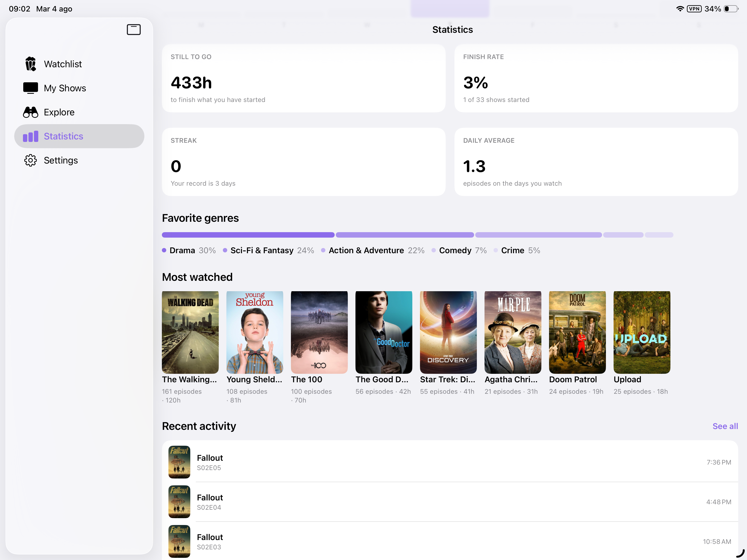This screenshot has width=747, height=560.
Task: Open the Finish Rate card
Action: [x=596, y=78]
